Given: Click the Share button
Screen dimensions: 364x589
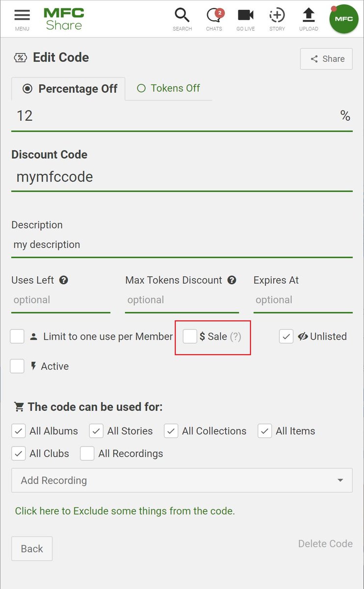Looking at the screenshot, I should tap(326, 59).
